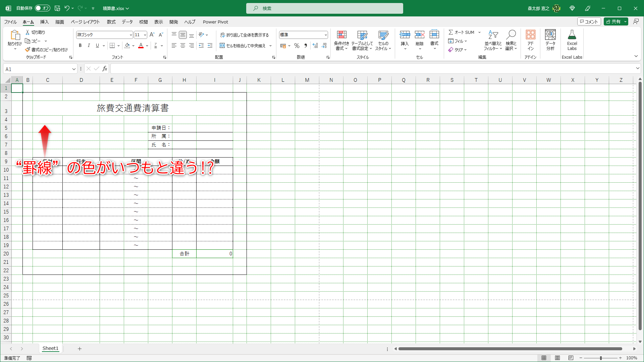Open Find and Select magnifier icon

pyautogui.click(x=511, y=35)
